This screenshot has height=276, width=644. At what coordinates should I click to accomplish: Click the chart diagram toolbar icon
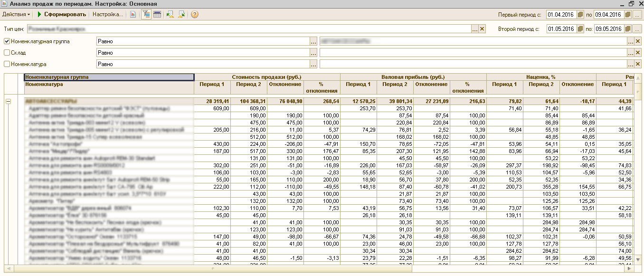pyautogui.click(x=133, y=14)
